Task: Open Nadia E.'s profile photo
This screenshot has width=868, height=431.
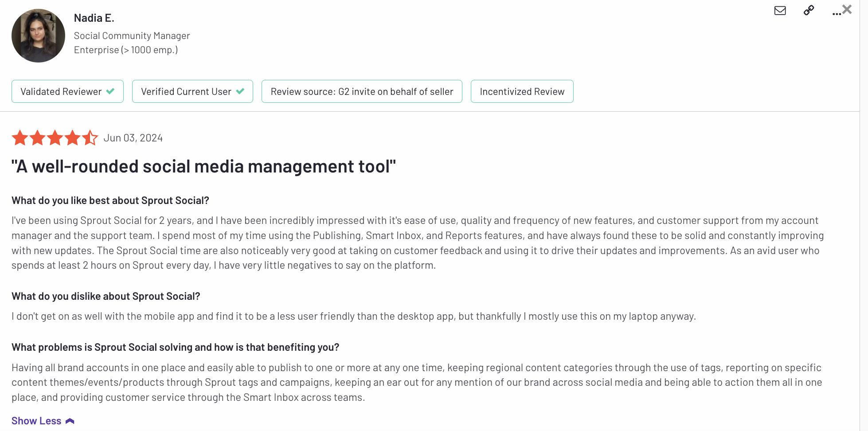Action: [38, 35]
